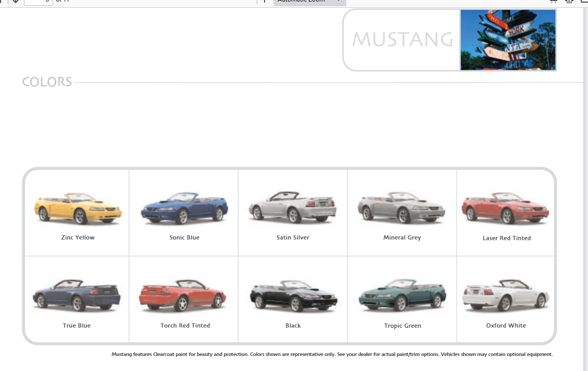The height and width of the screenshot is (371, 588).
Task: Click the "Sonic Blue" color label
Action: point(184,238)
